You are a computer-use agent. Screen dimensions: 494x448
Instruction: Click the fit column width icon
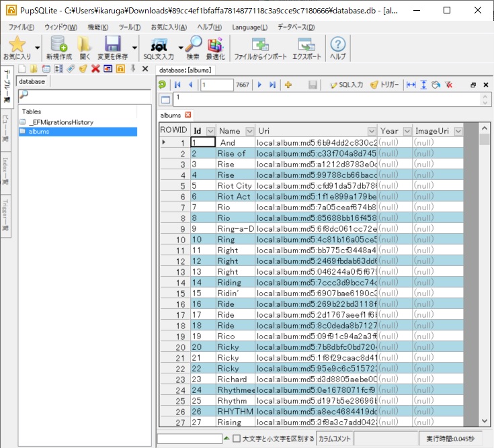(x=411, y=85)
